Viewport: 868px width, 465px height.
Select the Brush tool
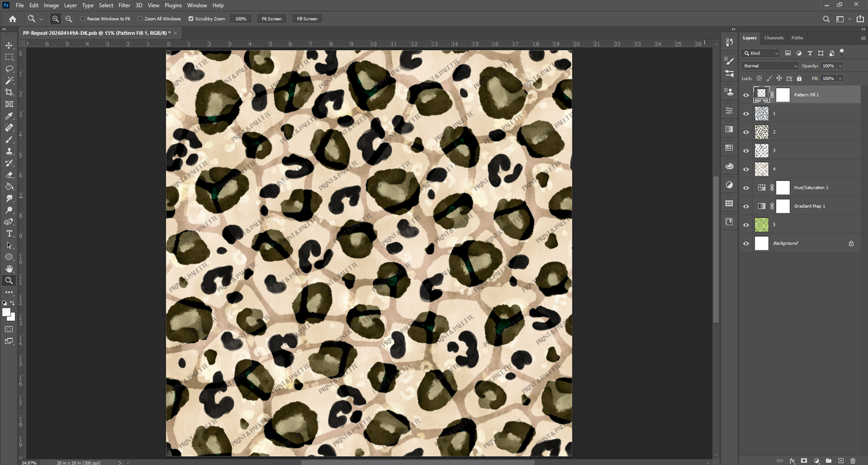9,139
